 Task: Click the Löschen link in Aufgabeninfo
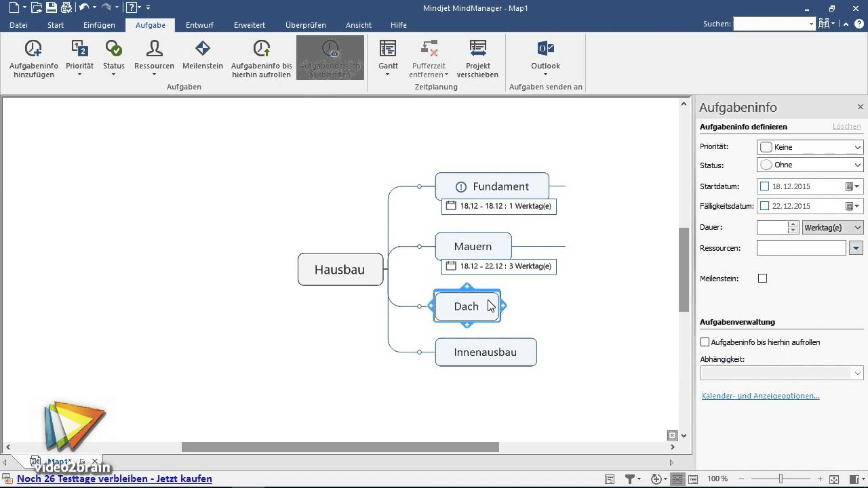(846, 127)
